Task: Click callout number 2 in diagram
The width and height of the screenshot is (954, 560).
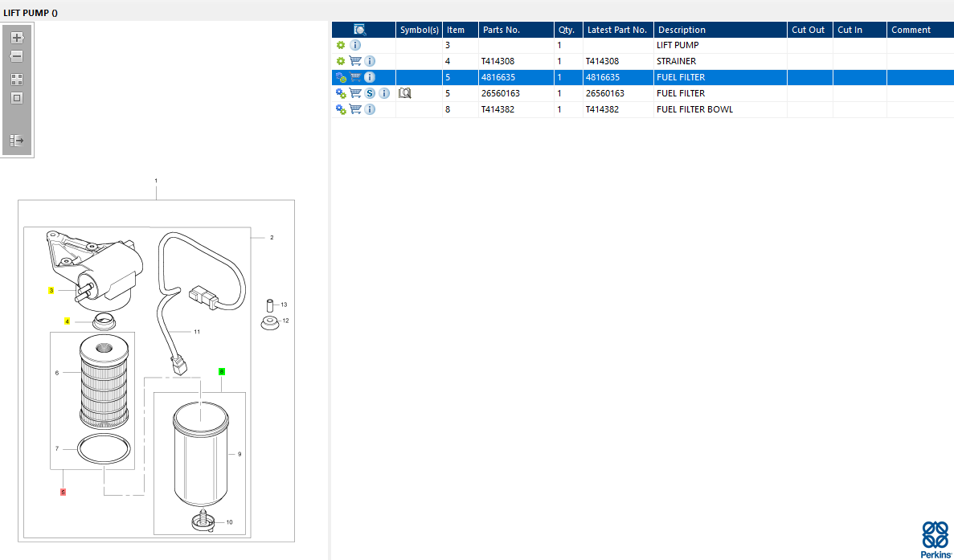Action: 272,238
